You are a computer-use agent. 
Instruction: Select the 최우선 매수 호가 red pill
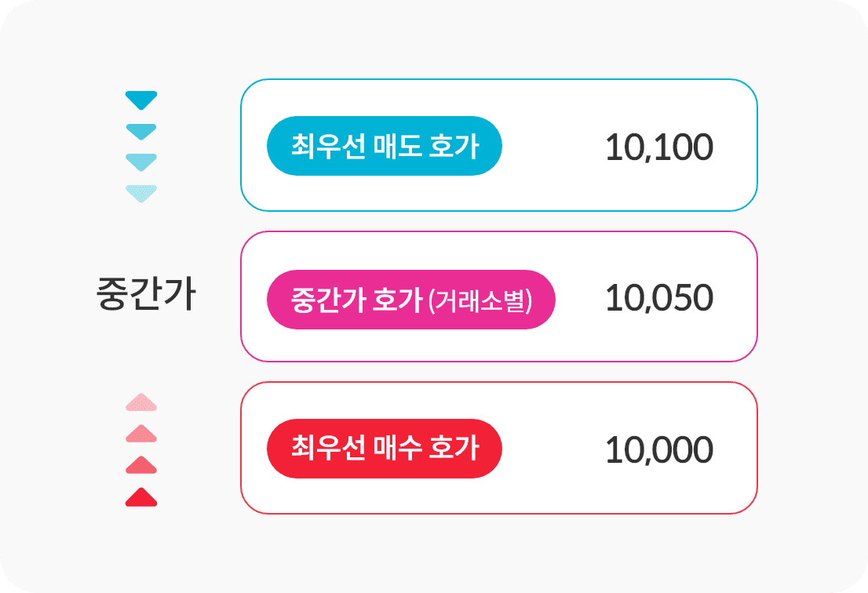click(385, 449)
